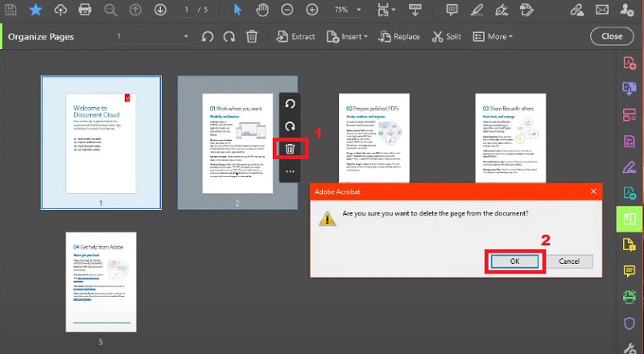Open Combine Files tool in sidebar

pyautogui.click(x=630, y=88)
